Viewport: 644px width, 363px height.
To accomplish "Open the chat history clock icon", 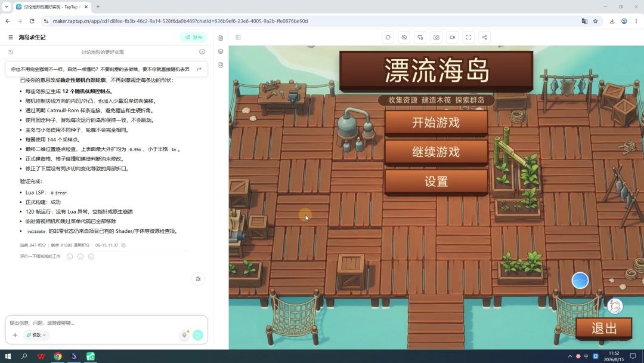I will pos(11,52).
